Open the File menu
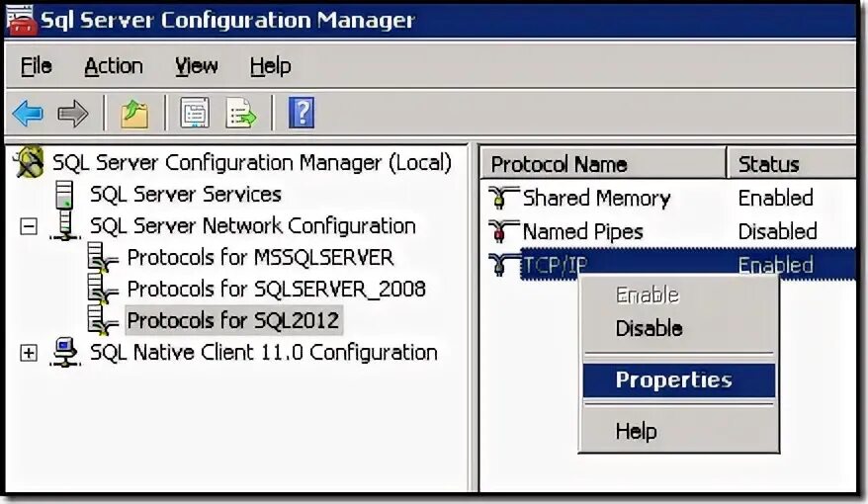Image resolution: width=868 pixels, height=504 pixels. point(36,66)
